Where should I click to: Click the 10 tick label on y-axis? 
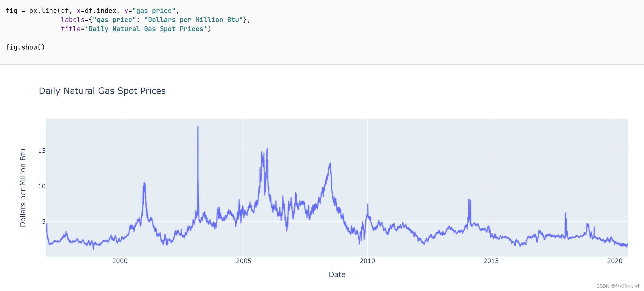click(x=42, y=186)
